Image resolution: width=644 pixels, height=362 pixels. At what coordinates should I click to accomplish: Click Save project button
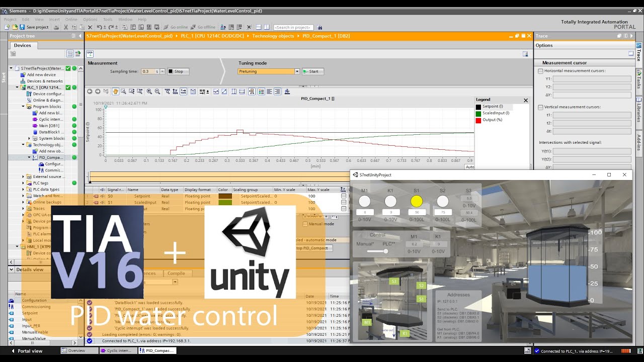[35, 27]
